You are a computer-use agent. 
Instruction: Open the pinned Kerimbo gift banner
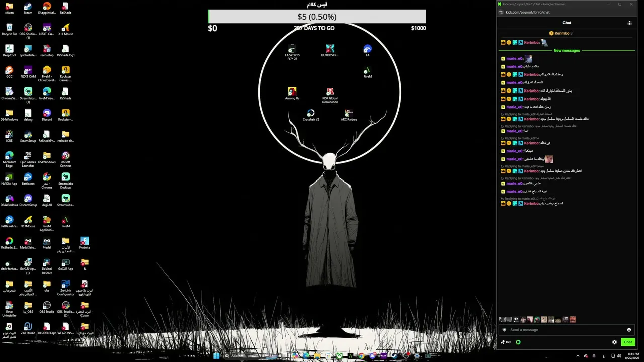561,33
